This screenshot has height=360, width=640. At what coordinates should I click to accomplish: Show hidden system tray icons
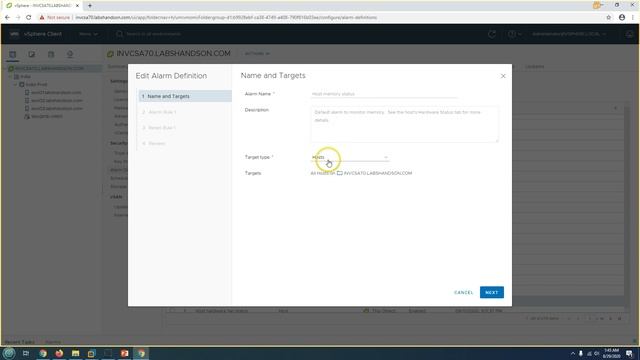573,353
